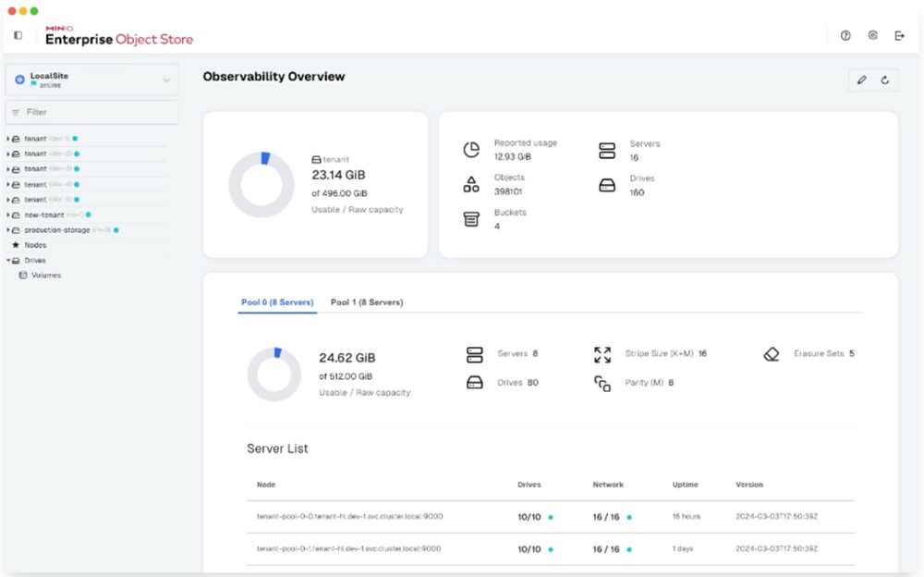The image size is (924, 577).
Task: Click the Stripe Size expand-arrows icon
Action: [602, 354]
